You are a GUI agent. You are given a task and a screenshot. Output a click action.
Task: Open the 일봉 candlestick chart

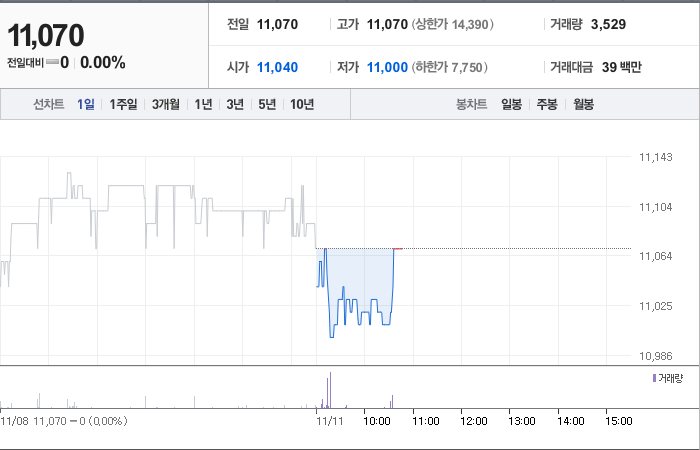(x=511, y=104)
